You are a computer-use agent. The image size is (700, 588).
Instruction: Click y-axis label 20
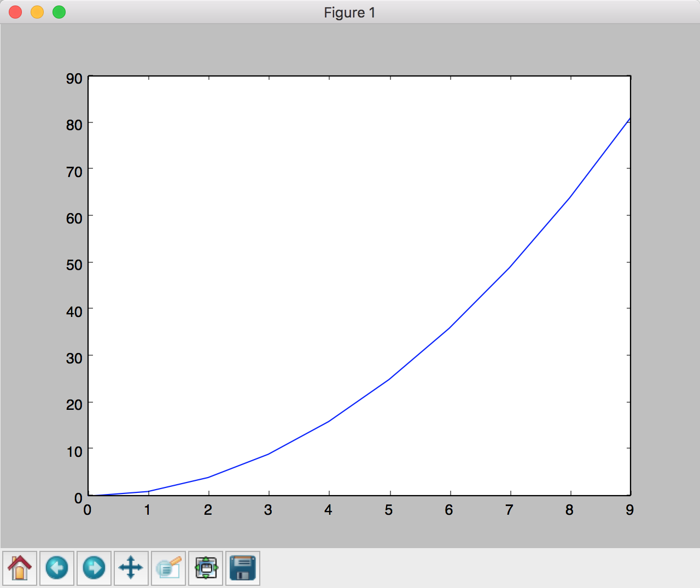pos(74,405)
